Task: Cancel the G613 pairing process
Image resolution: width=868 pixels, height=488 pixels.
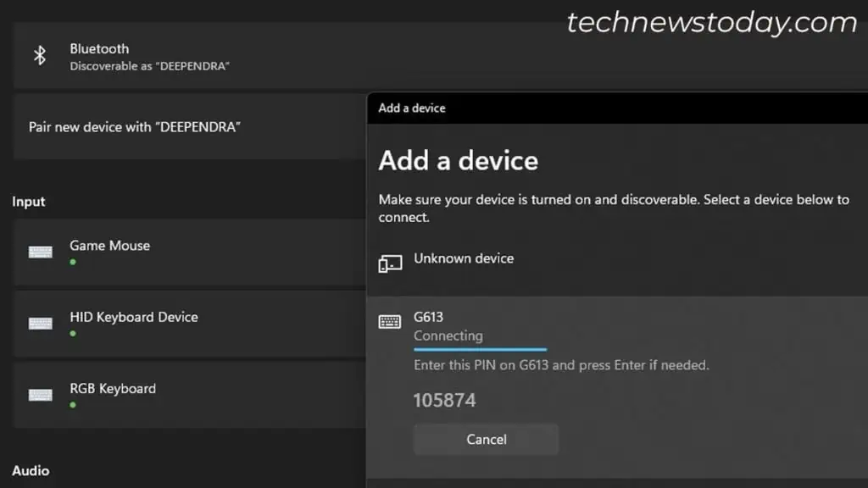Action: 486,439
